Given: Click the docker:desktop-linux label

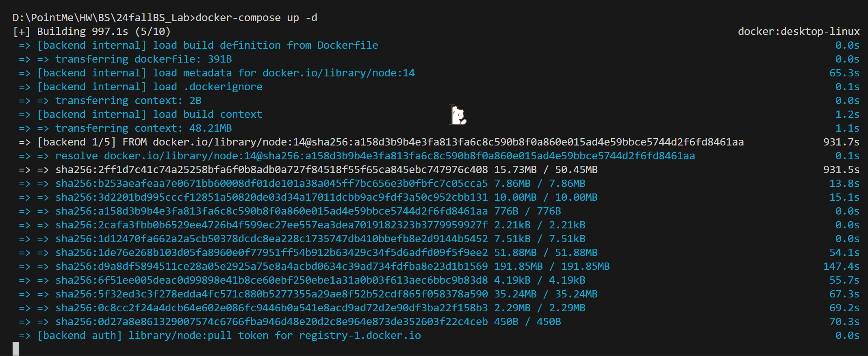Looking at the screenshot, I should [x=799, y=32].
